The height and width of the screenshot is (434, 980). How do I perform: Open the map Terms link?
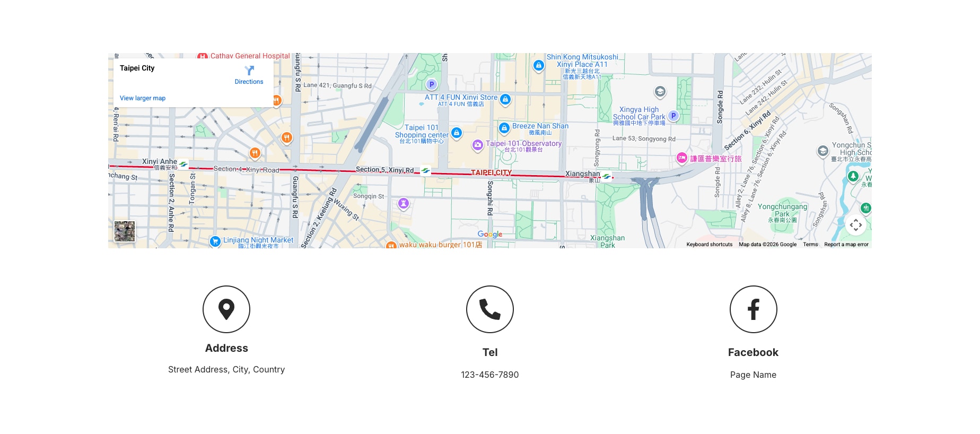(810, 245)
